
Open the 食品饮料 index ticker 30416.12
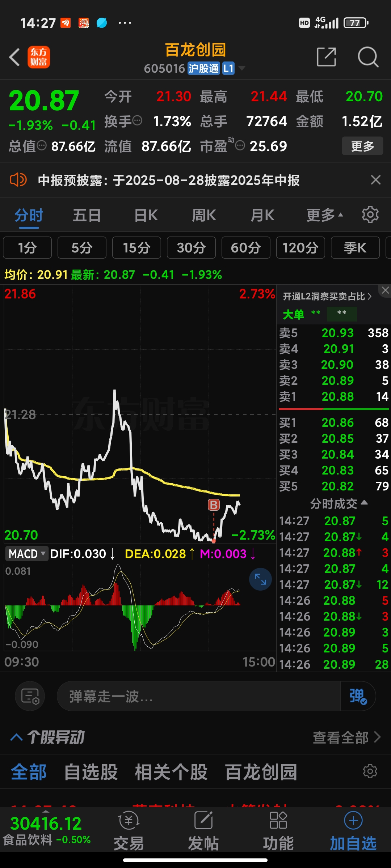46,831
